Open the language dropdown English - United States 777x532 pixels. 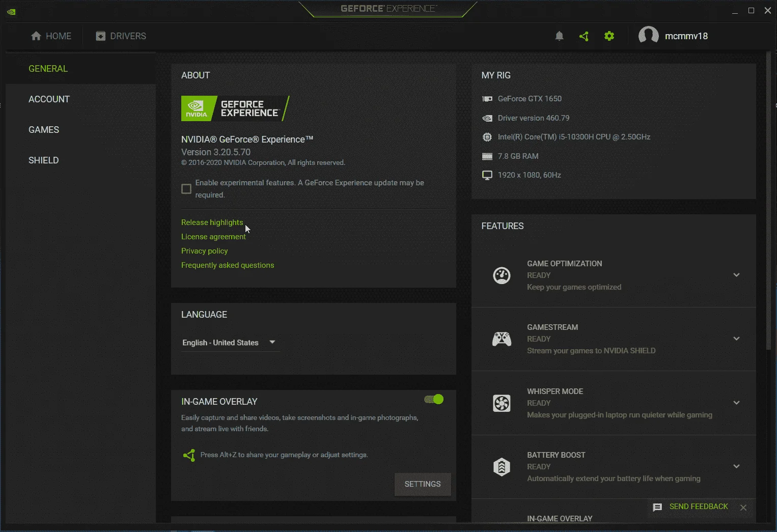[x=230, y=343]
